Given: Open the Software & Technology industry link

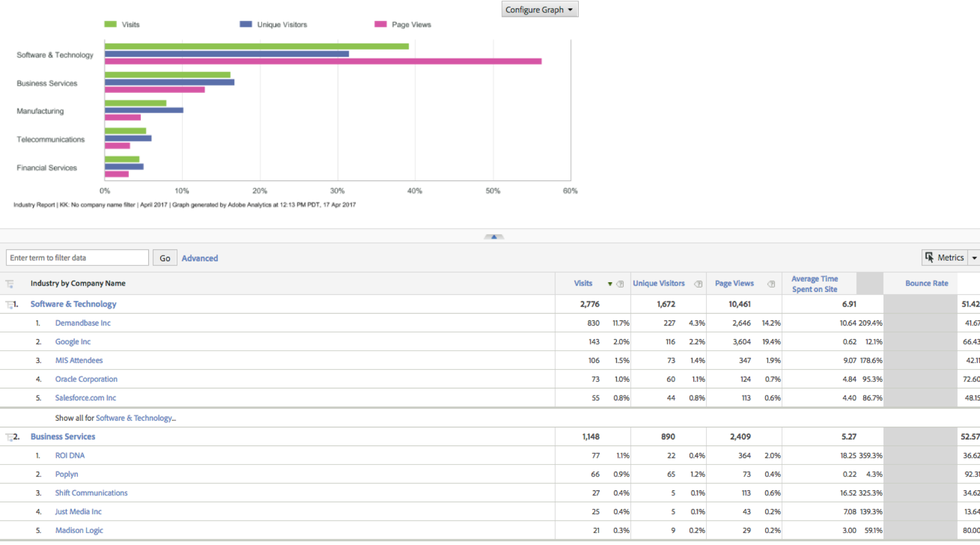Looking at the screenshot, I should 74,304.
